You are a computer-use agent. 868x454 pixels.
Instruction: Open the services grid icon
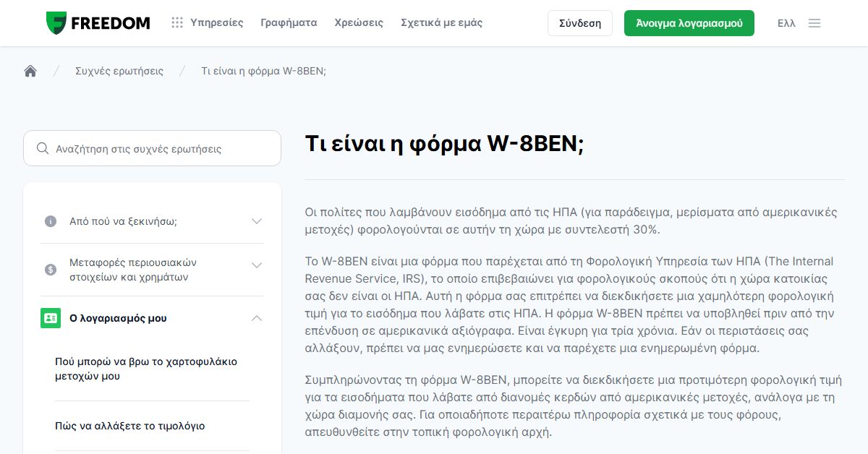[177, 22]
